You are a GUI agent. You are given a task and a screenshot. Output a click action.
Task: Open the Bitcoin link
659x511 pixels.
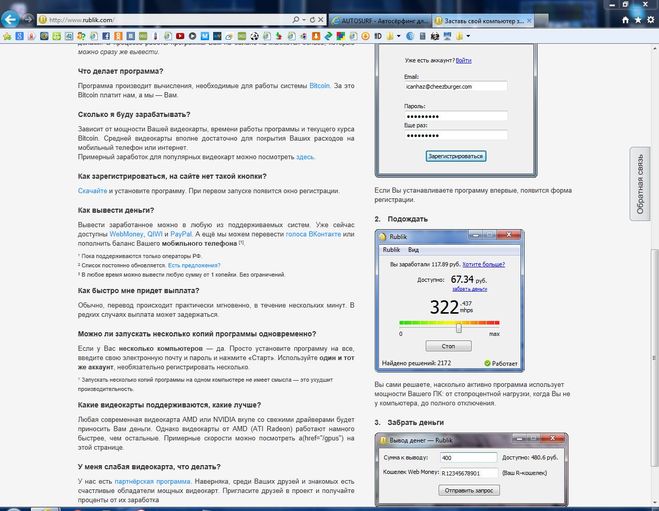coord(319,86)
